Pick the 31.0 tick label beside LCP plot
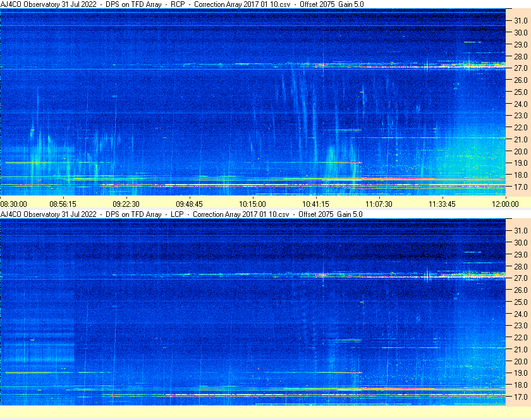The height and width of the screenshot is (420, 531). [x=521, y=230]
